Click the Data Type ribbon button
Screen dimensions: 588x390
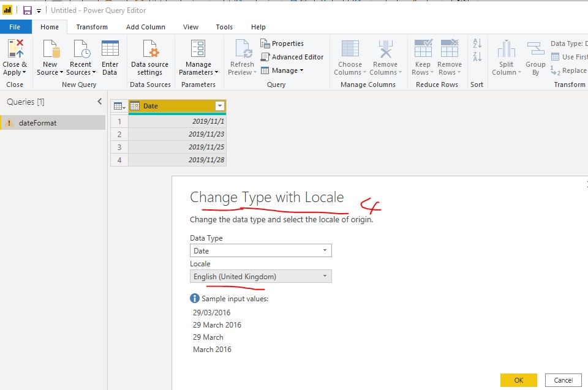pos(569,43)
